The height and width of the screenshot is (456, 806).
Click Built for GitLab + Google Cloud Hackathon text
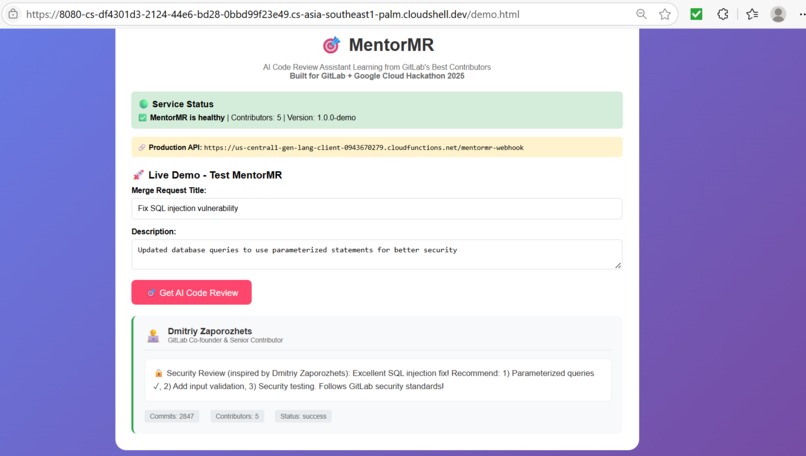(377, 76)
